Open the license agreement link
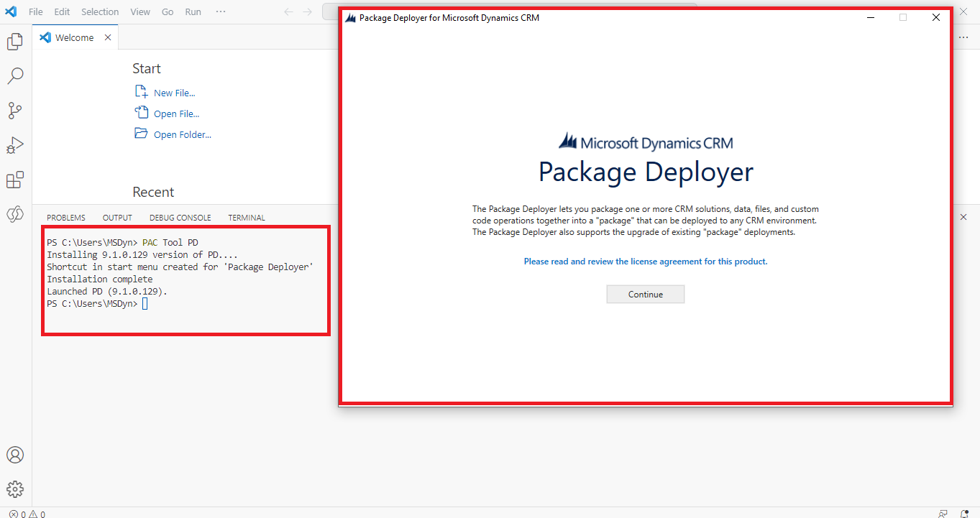Viewport: 980px width, 518px height. (645, 262)
